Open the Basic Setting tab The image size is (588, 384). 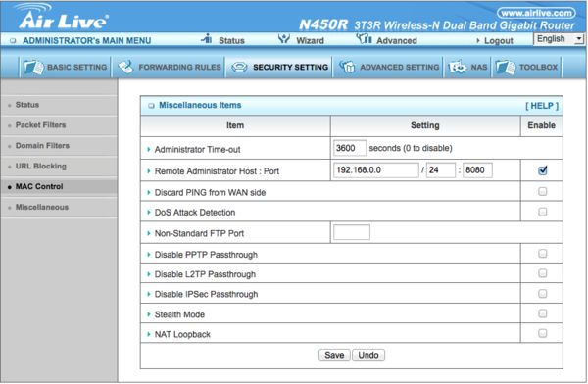point(66,68)
